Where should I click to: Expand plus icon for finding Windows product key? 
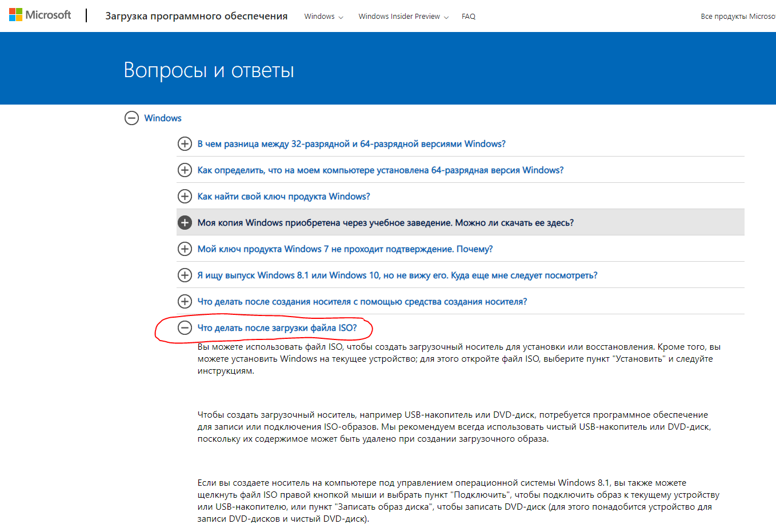pyautogui.click(x=185, y=197)
